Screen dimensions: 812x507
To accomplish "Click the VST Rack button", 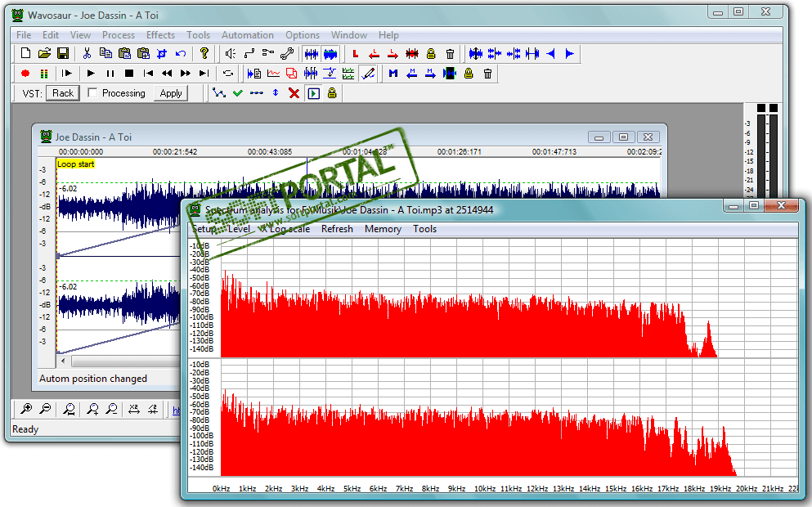I will pos(63,93).
